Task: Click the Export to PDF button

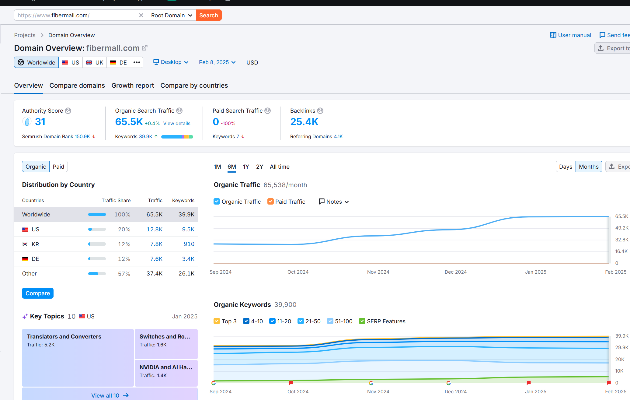Action: pyautogui.click(x=612, y=48)
